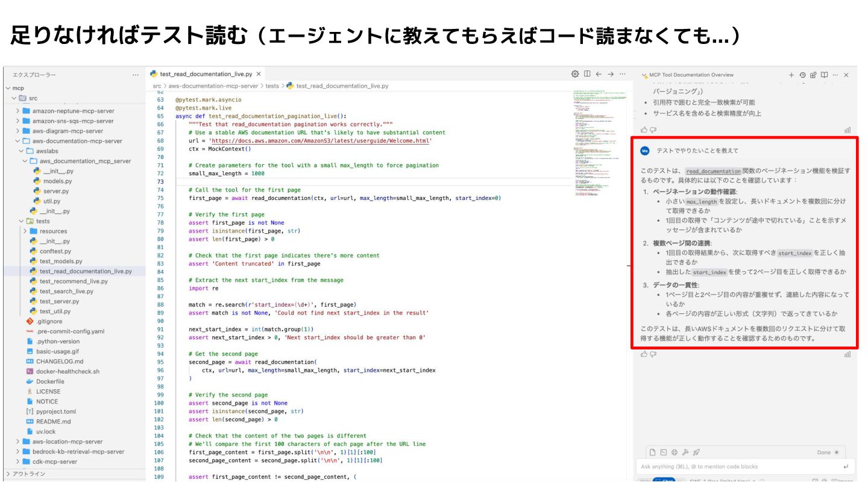Expand the amazon-sns-sqs-mcp-server folder

coord(18,121)
